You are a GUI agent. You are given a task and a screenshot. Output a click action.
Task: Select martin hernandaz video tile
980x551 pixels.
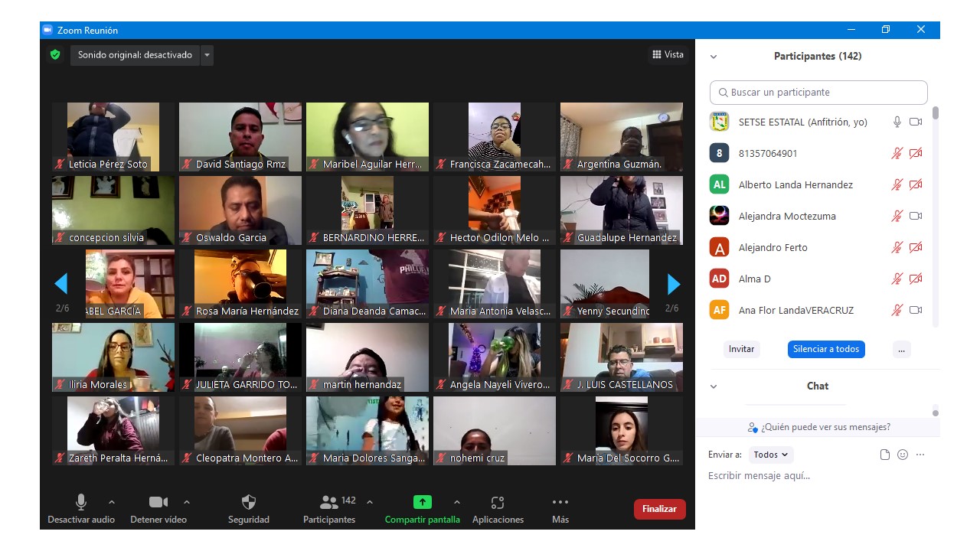click(x=367, y=357)
